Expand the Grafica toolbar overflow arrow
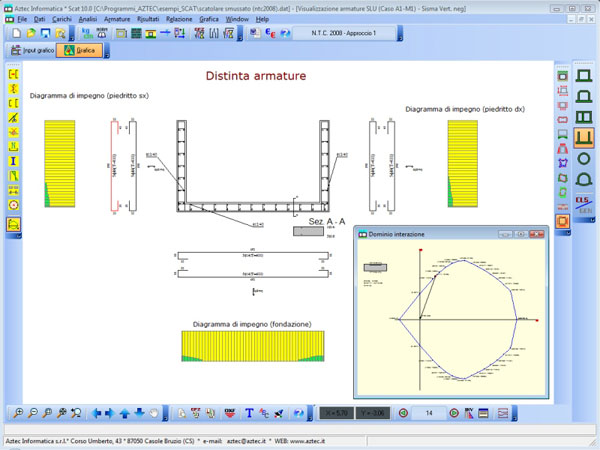This screenshot has width=600, height=450. pos(107,51)
